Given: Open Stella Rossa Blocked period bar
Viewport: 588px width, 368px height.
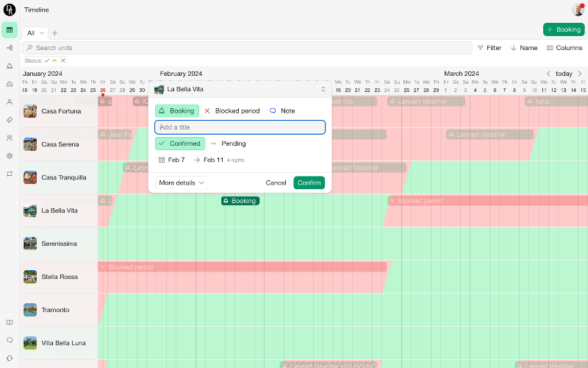Looking at the screenshot, I should pos(242,267).
